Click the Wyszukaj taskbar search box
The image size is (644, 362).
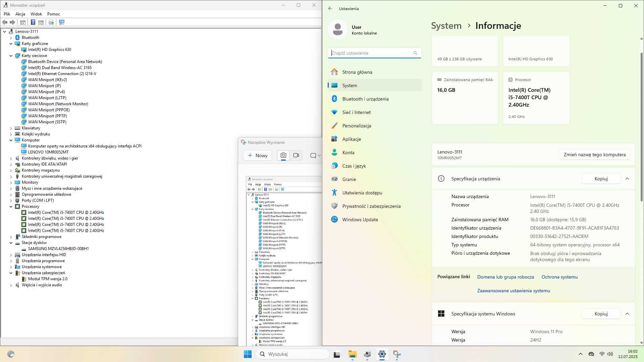click(293, 354)
